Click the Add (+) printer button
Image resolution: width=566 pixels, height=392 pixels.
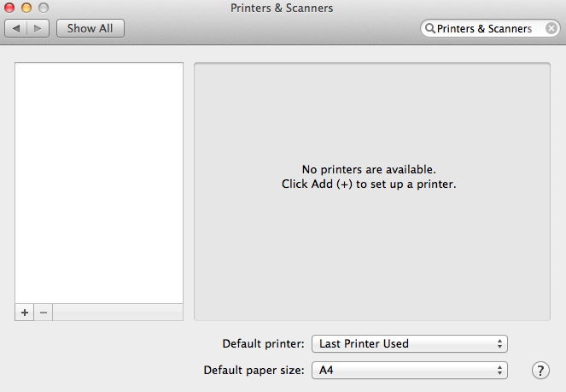(x=25, y=313)
